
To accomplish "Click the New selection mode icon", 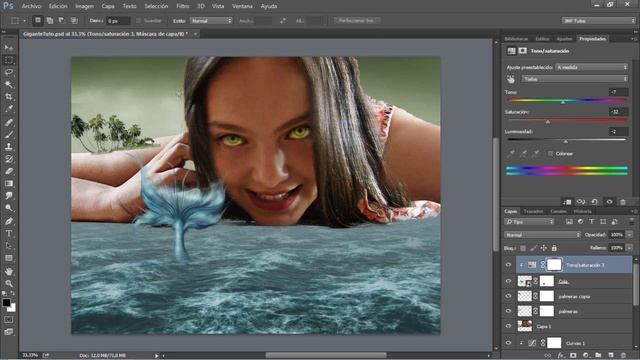I will pos(38,20).
